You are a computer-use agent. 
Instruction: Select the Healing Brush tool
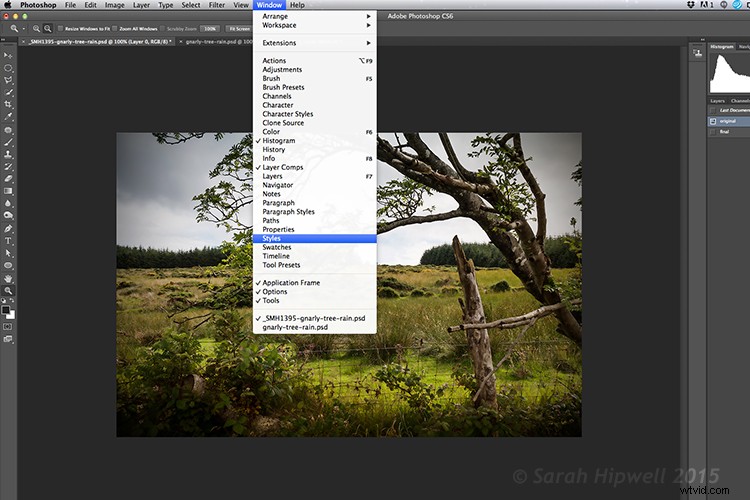click(x=8, y=130)
